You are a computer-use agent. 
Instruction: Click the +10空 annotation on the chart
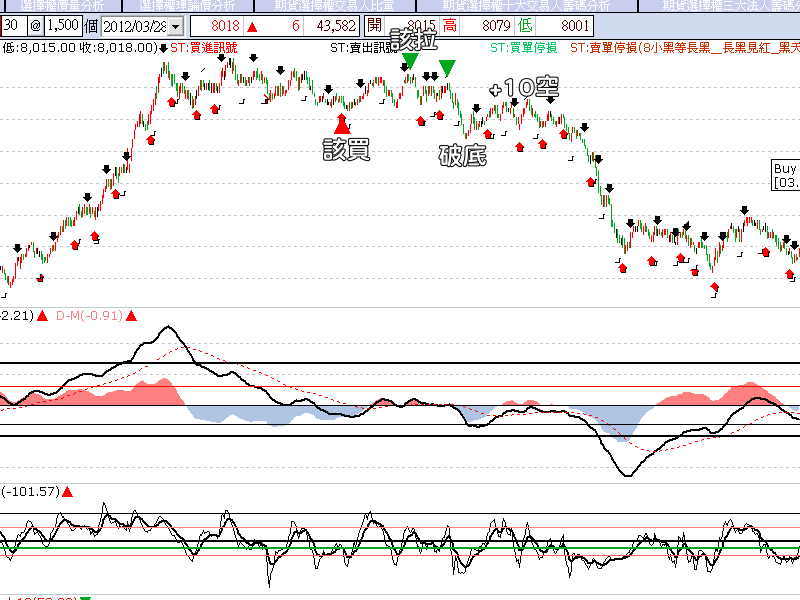(524, 88)
